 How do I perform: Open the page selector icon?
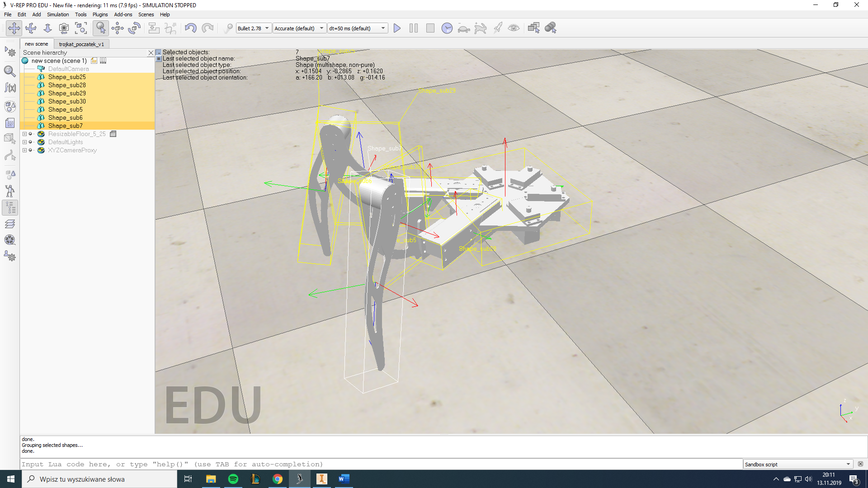(534, 28)
